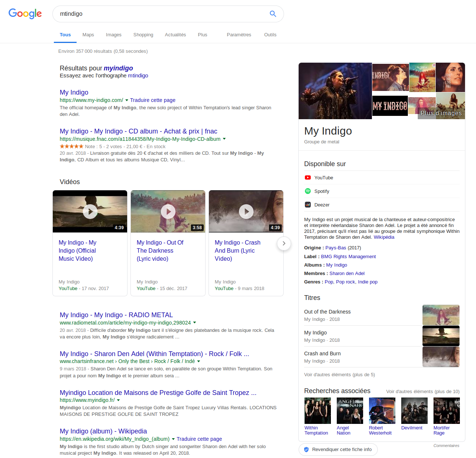This screenshot has width=476, height=458.
Task: Show next videos with carousel arrow
Action: click(x=284, y=243)
